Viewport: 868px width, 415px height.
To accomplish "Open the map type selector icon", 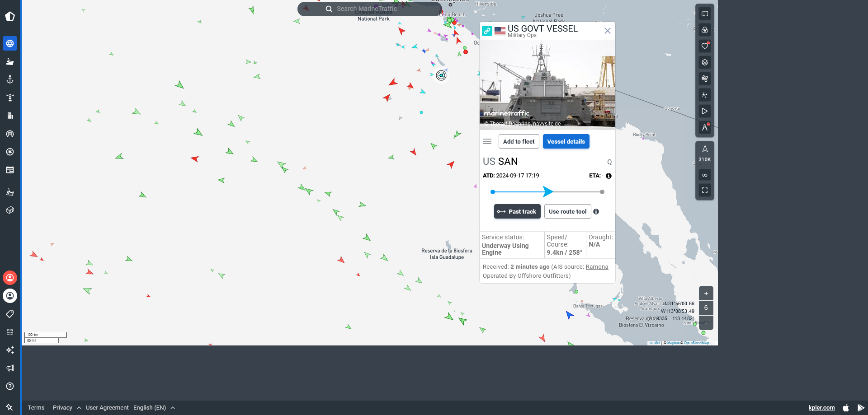I will pos(705,14).
